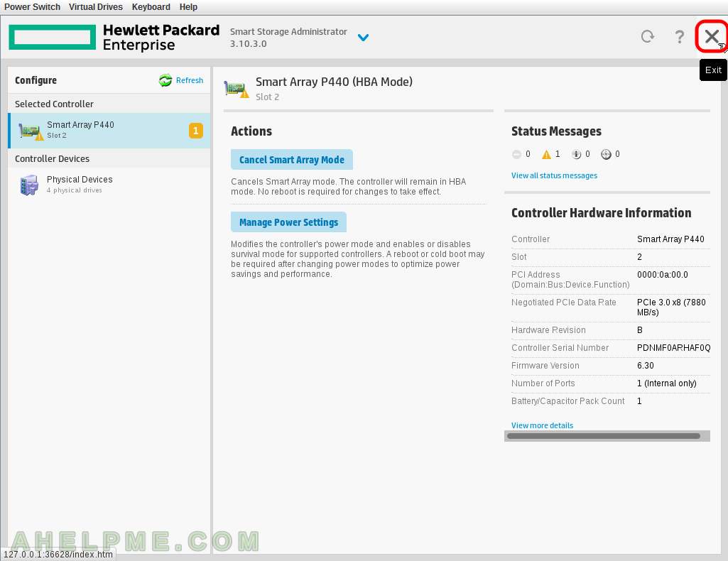
Task: Click the Selected Controller section header
Action: [109, 104]
